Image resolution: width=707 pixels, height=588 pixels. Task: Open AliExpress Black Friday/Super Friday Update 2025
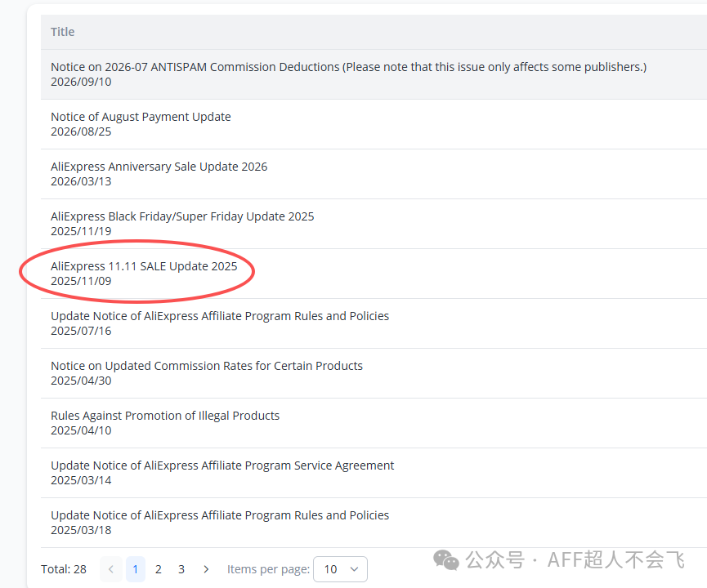pyautogui.click(x=182, y=216)
